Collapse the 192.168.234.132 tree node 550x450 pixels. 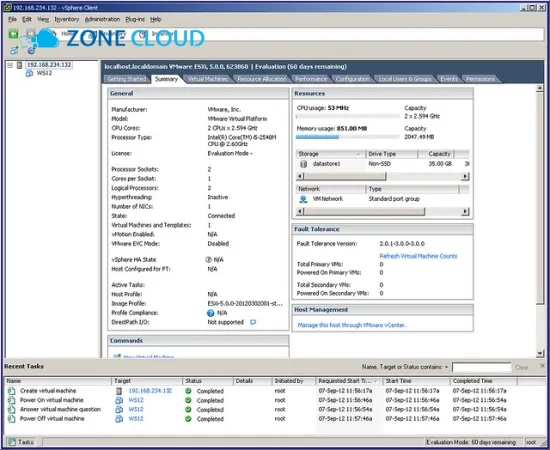tap(10, 65)
